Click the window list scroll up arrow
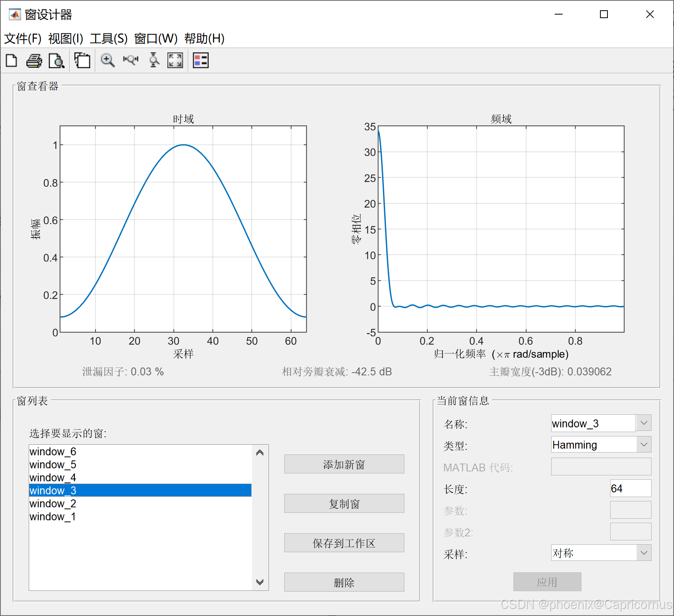674x616 pixels. pos(260,453)
